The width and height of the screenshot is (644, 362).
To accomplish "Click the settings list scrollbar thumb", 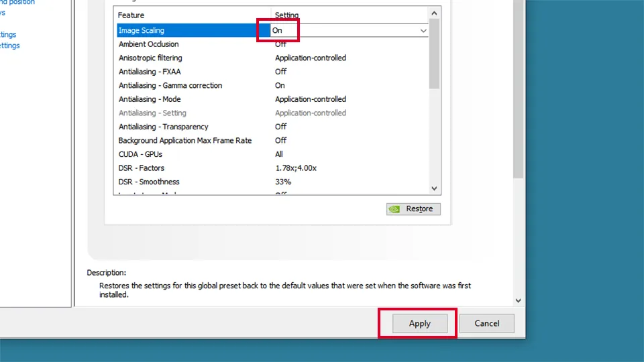I will click(x=434, y=54).
